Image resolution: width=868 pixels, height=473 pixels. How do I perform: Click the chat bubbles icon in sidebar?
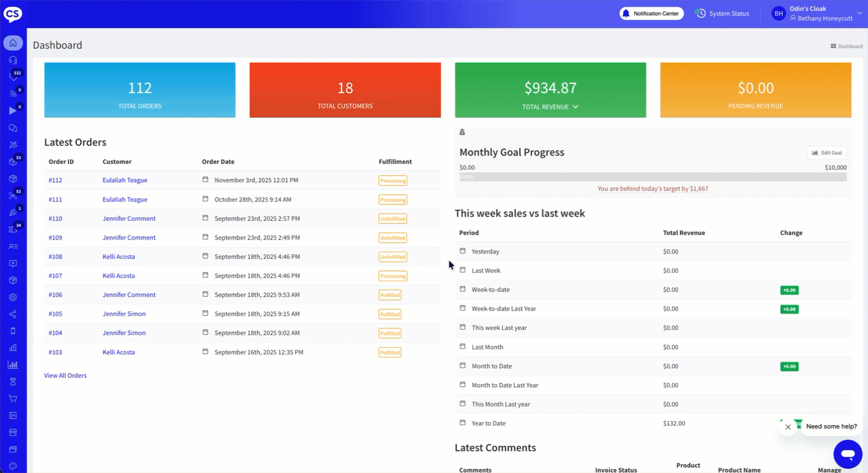click(13, 128)
